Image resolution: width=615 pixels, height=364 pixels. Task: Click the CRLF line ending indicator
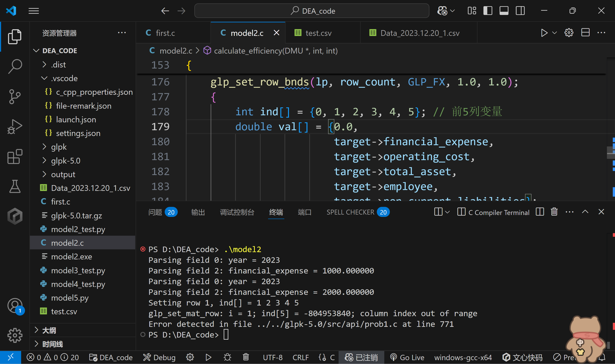[x=300, y=357]
